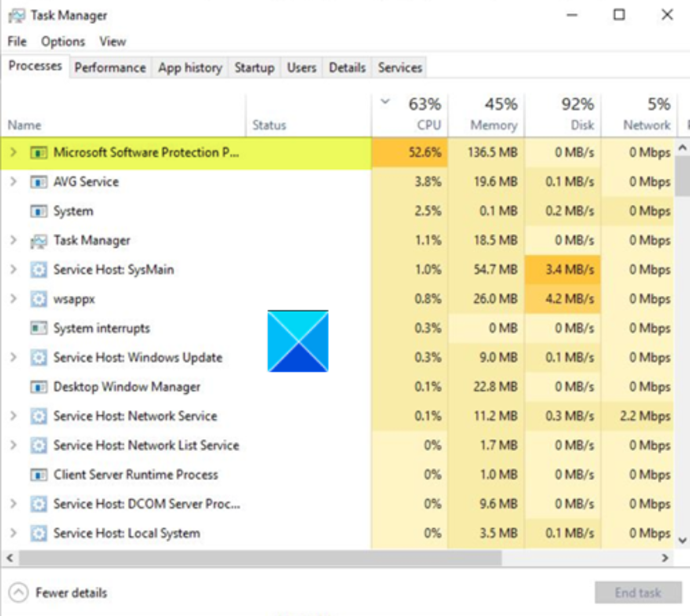This screenshot has width=690, height=616.
Task: Click the Microsoft Software Protection process icon
Action: coord(39,153)
